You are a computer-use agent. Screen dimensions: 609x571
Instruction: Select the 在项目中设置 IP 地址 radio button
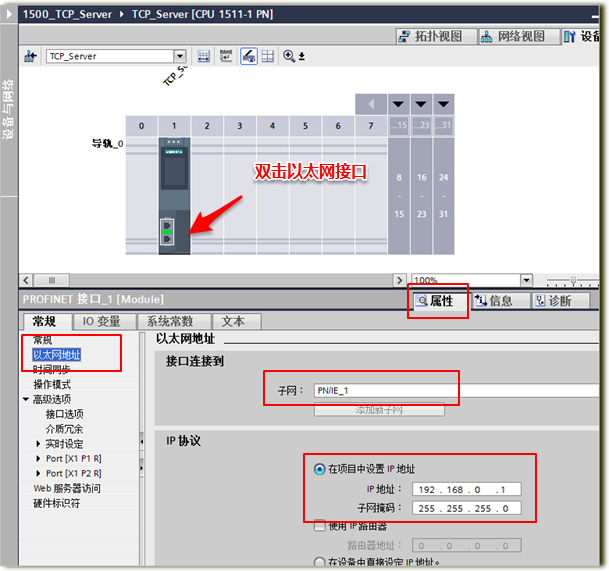(319, 469)
